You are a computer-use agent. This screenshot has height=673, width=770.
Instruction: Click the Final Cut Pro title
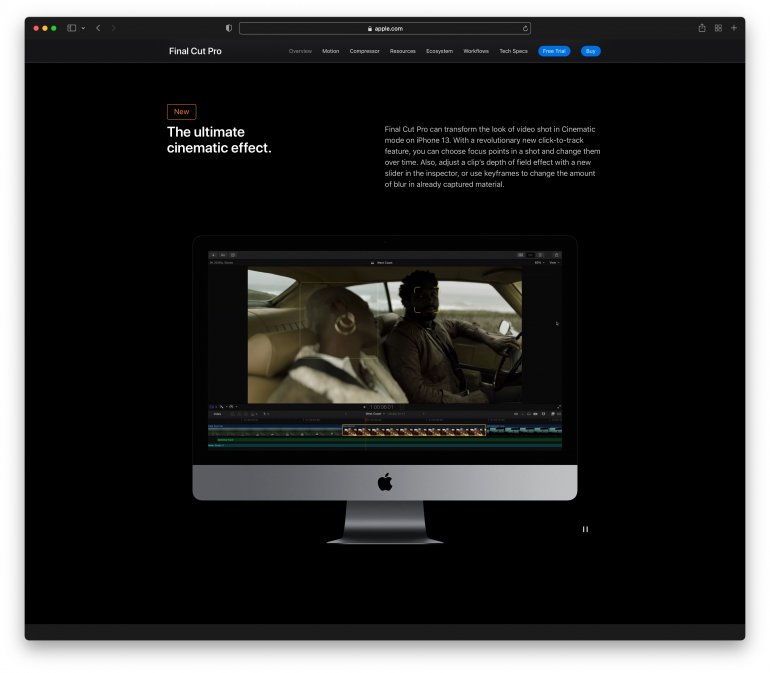point(195,51)
